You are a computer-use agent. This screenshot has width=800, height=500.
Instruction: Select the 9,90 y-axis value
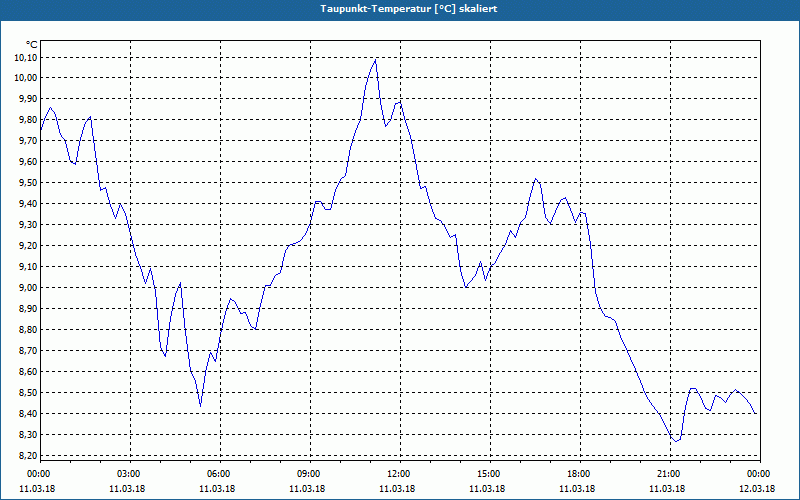tap(28, 99)
